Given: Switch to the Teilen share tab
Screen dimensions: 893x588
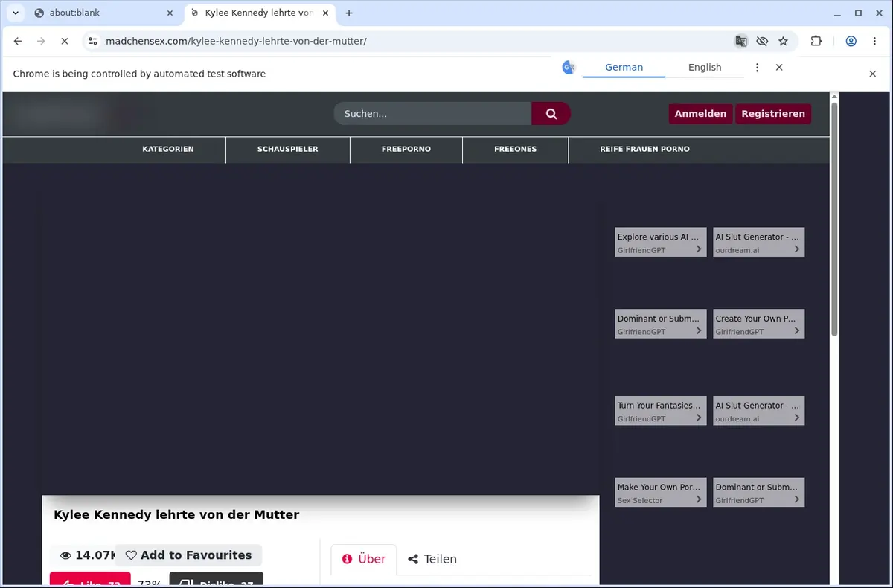Looking at the screenshot, I should (432, 559).
